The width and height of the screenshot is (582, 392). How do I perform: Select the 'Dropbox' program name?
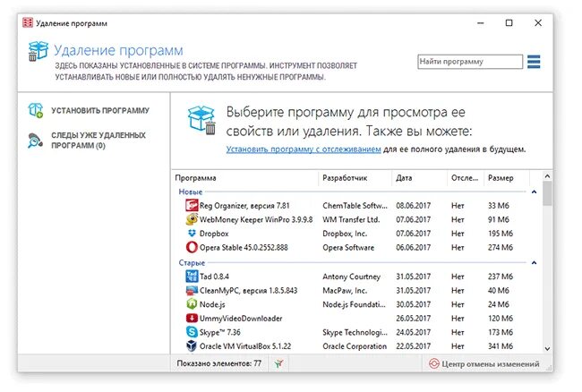coord(214,234)
